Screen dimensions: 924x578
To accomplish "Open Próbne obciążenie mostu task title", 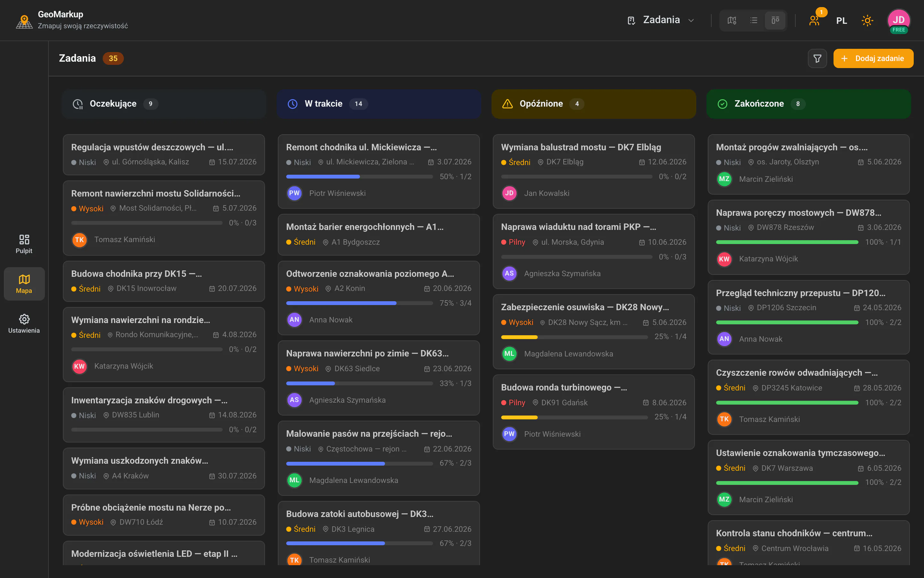I will point(151,507).
